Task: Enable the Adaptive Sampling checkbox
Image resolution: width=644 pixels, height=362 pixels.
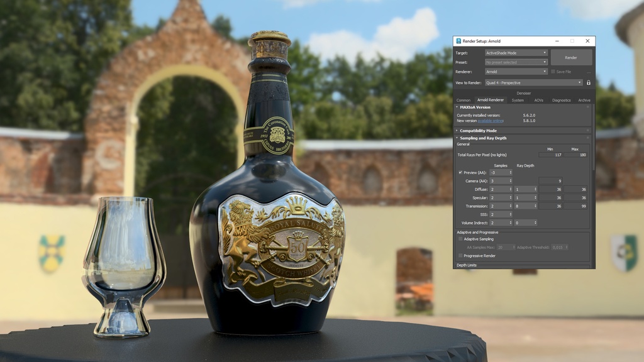Action: coord(460,239)
